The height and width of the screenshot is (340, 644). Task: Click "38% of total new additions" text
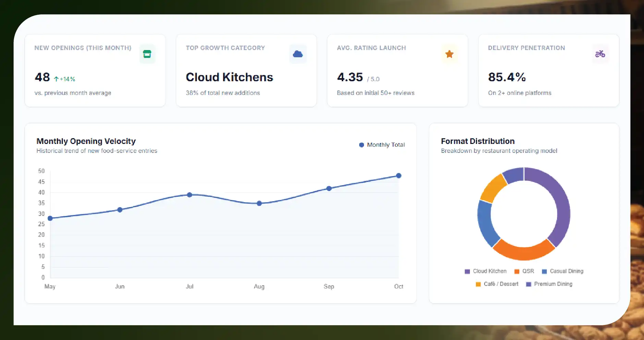pos(223,93)
